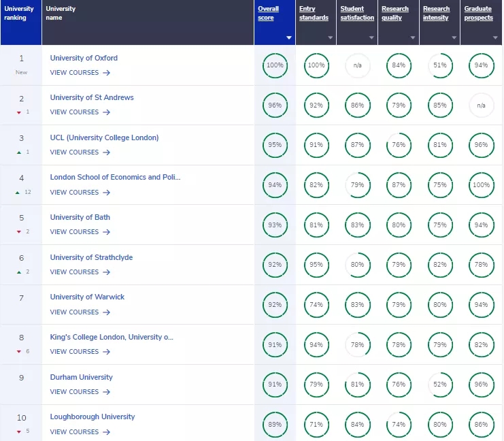The image size is (504, 441).
Task: Sort by Overall score column dropdown arrow
Action: click(x=289, y=37)
